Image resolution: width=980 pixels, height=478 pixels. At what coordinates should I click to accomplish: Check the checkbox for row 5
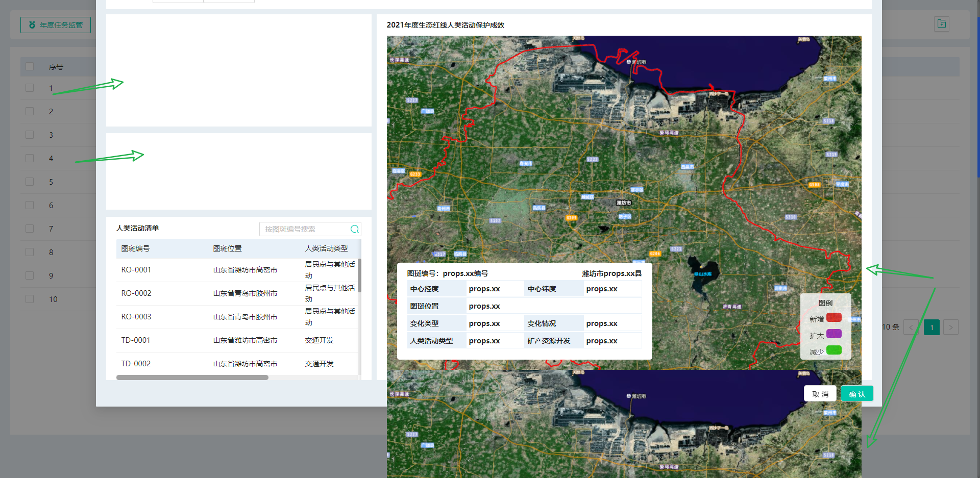pos(30,182)
